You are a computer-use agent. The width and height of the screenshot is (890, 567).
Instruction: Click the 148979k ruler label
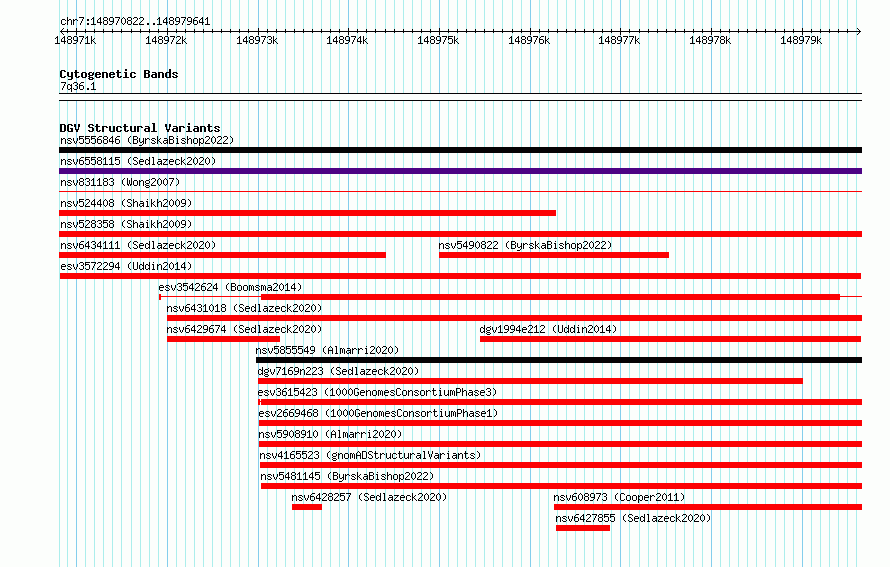click(x=801, y=40)
